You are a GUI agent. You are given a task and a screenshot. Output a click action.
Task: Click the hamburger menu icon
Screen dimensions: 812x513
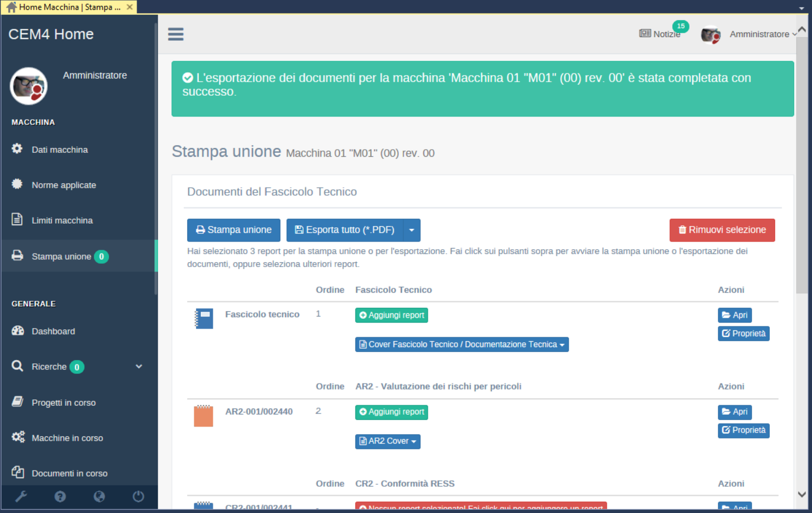click(175, 34)
